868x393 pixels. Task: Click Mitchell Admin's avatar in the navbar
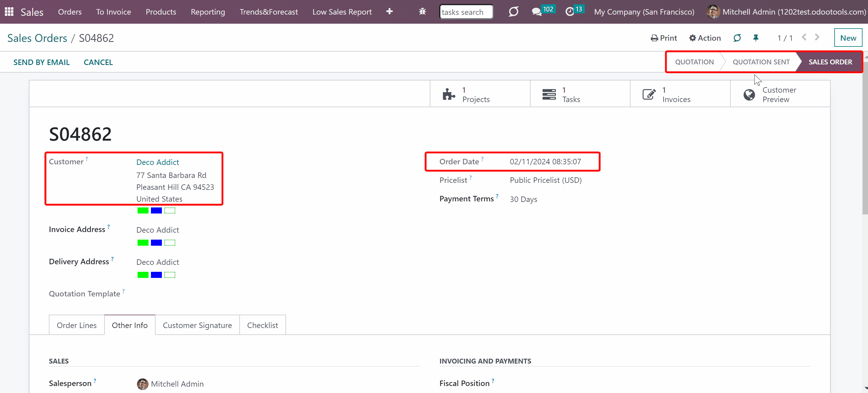tap(713, 12)
